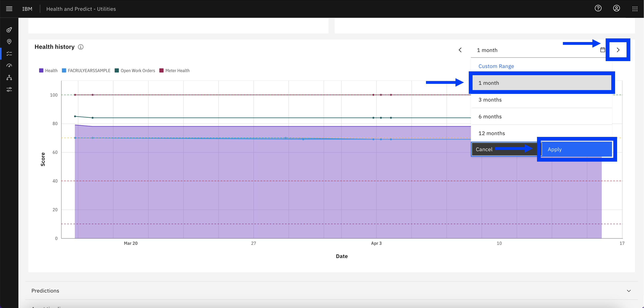The image size is (644, 308).
Task: Click the Health history info icon
Action: point(81,47)
